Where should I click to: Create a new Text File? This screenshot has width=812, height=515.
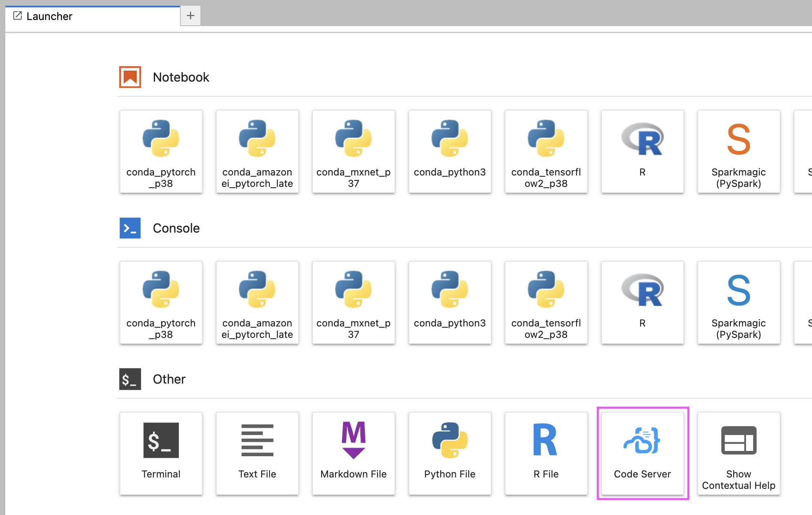[257, 453]
